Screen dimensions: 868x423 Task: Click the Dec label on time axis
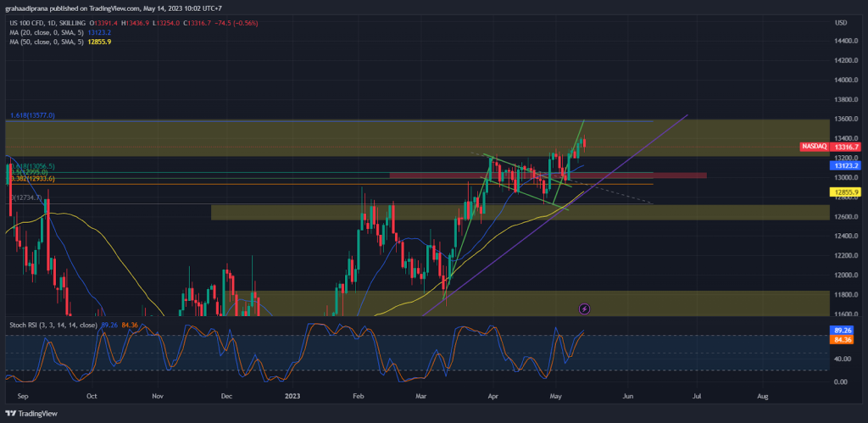pos(226,397)
